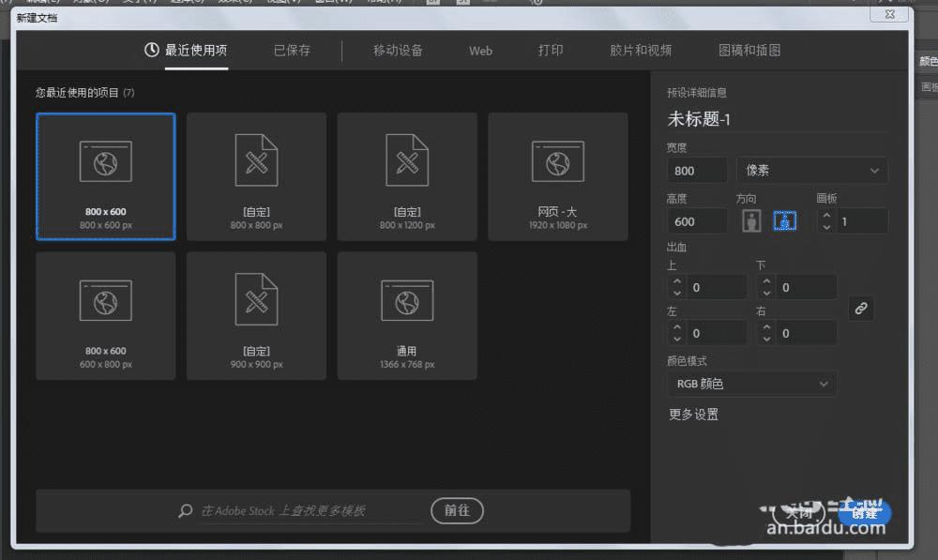The height and width of the screenshot is (560, 938).
Task: Decrease the top bleed (上) value
Action: click(677, 294)
